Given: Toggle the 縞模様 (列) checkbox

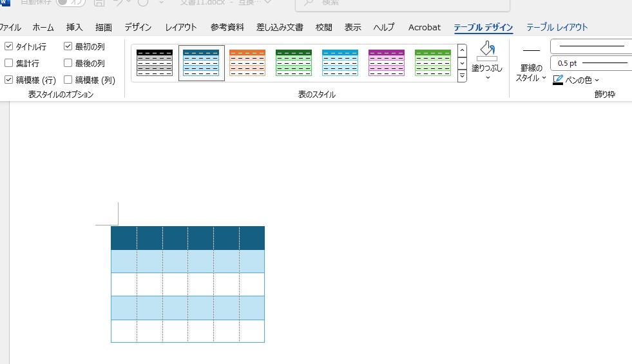Looking at the screenshot, I should [68, 80].
